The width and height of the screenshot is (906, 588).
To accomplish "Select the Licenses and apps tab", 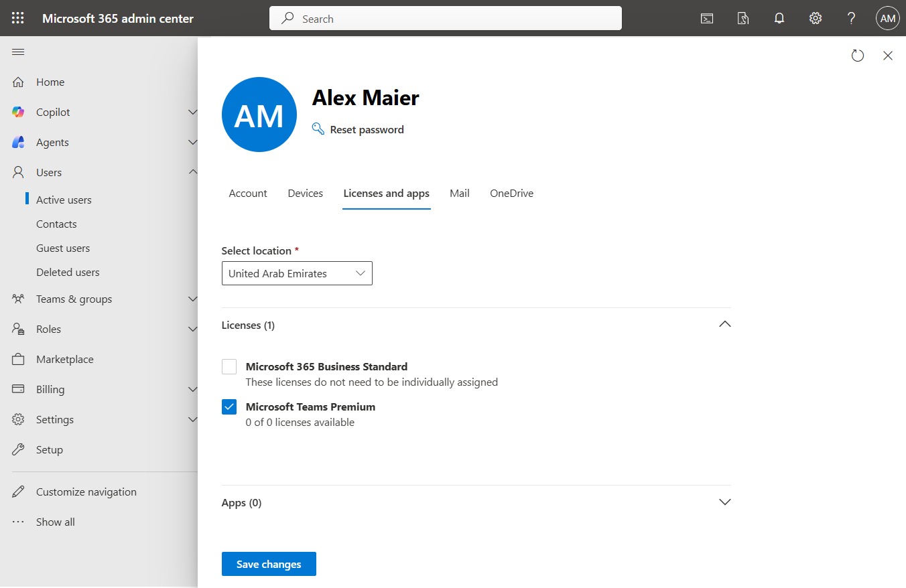I will (x=387, y=193).
